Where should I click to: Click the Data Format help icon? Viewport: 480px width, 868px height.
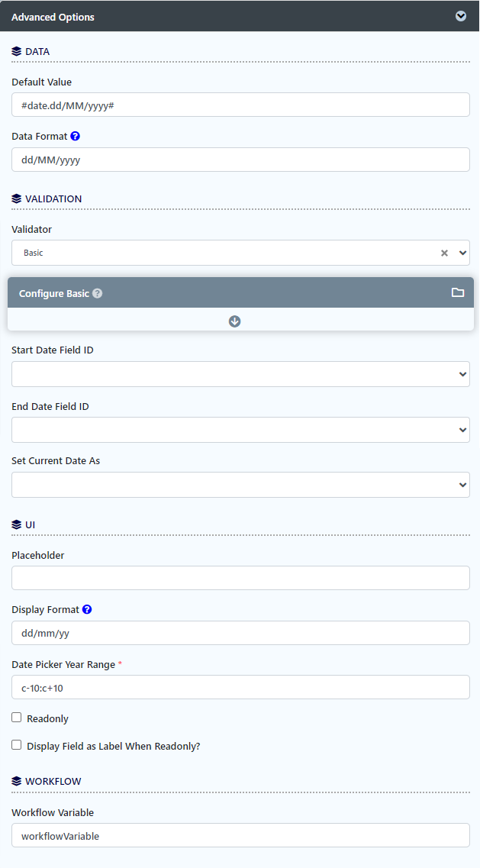point(75,137)
